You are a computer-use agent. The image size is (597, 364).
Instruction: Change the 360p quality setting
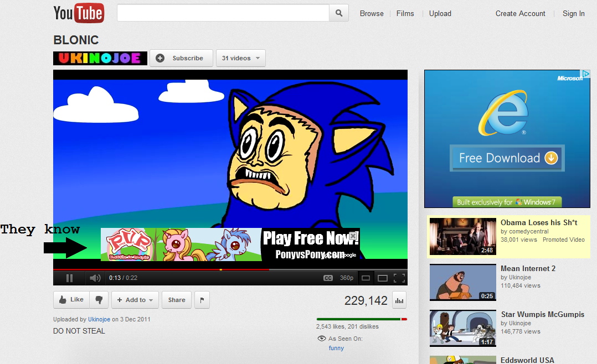pyautogui.click(x=347, y=278)
